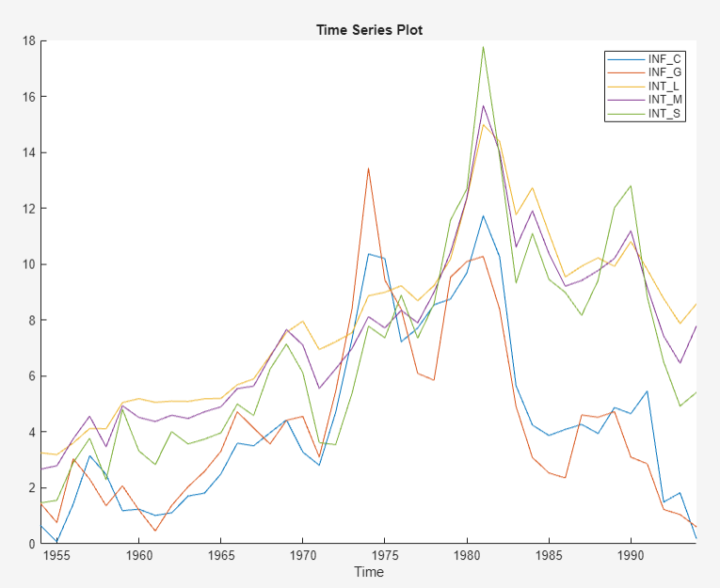720x588 pixels.
Task: Click the 0 y-axis tick label
Action: click(32, 544)
